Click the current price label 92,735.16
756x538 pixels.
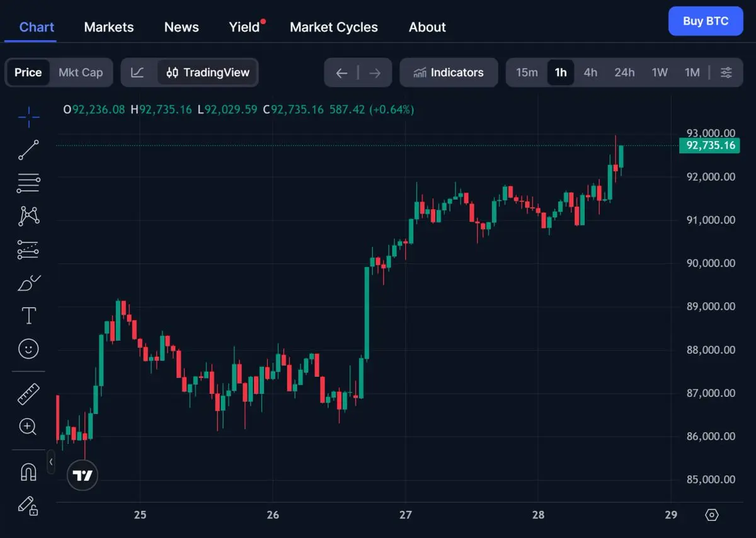(711, 146)
